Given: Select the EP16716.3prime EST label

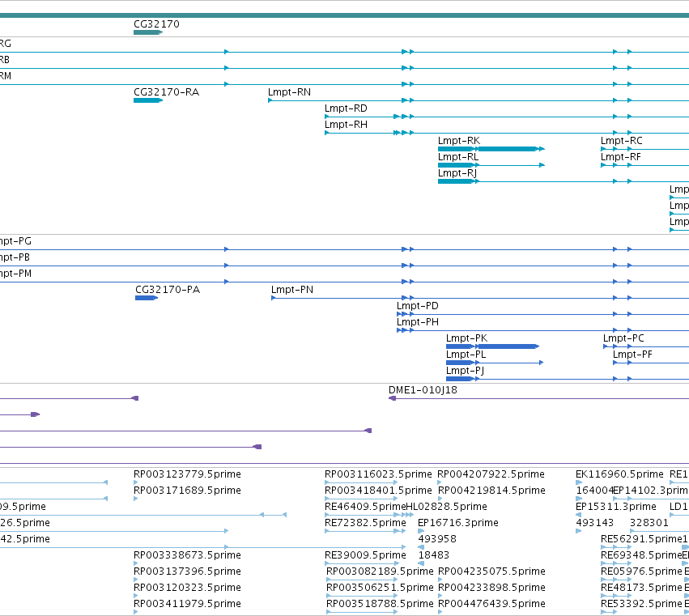Looking at the screenshot, I should (458, 523).
